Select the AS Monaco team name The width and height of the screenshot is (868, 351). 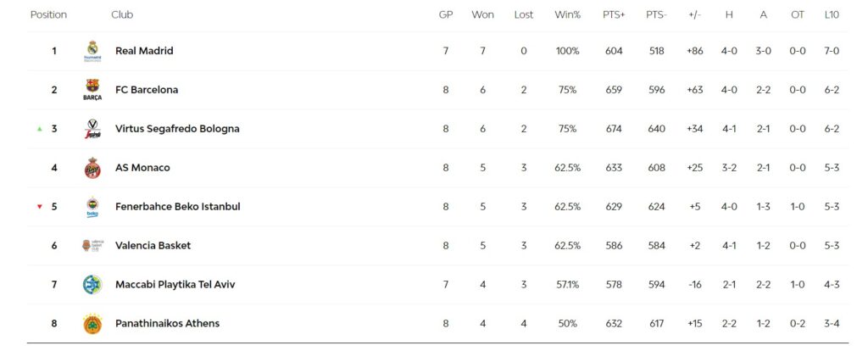[142, 168]
